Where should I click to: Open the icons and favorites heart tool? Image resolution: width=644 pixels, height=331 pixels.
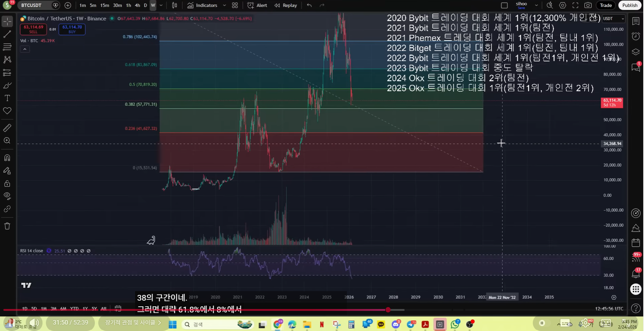click(7, 111)
